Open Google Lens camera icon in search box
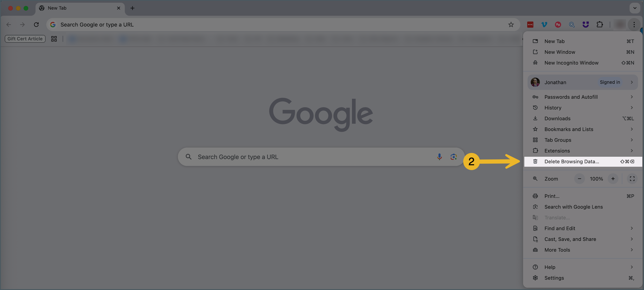This screenshot has height=290, width=644. (x=454, y=157)
